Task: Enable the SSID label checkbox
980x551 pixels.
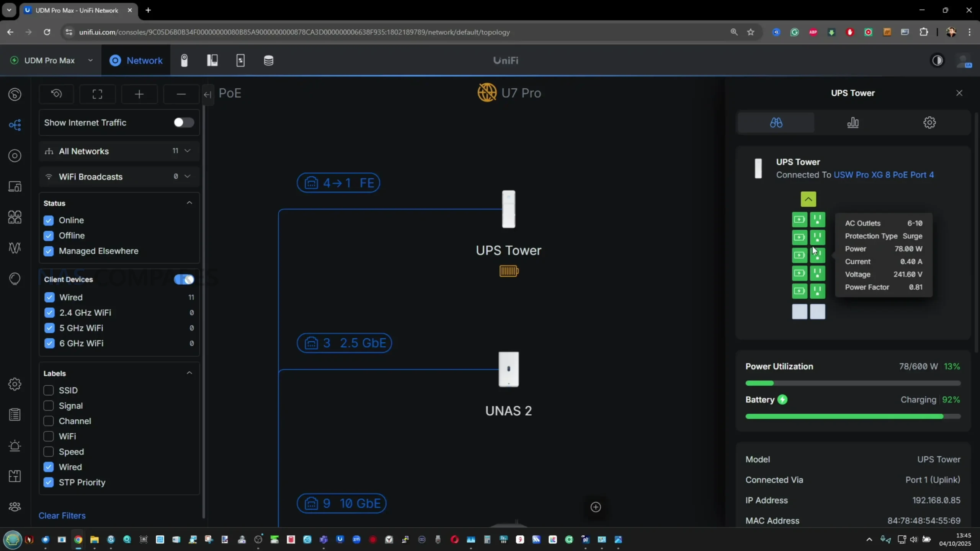Action: pos(49,390)
